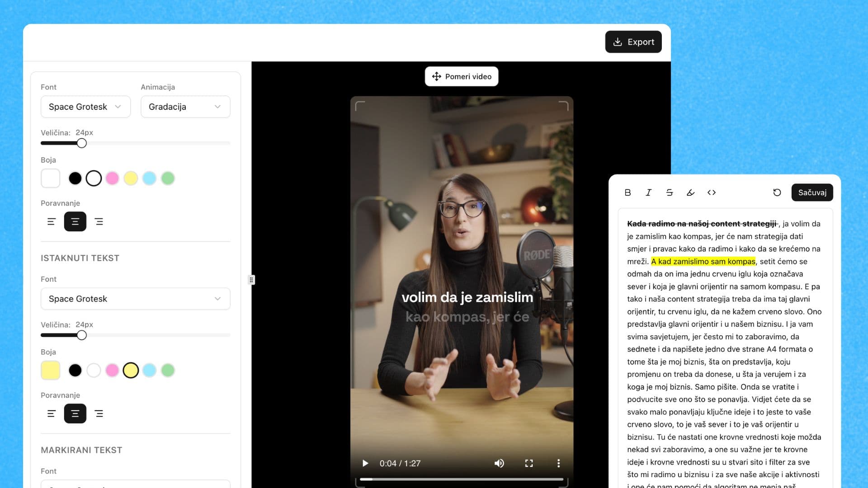
Task: Click the code brackets icon
Action: tap(712, 192)
